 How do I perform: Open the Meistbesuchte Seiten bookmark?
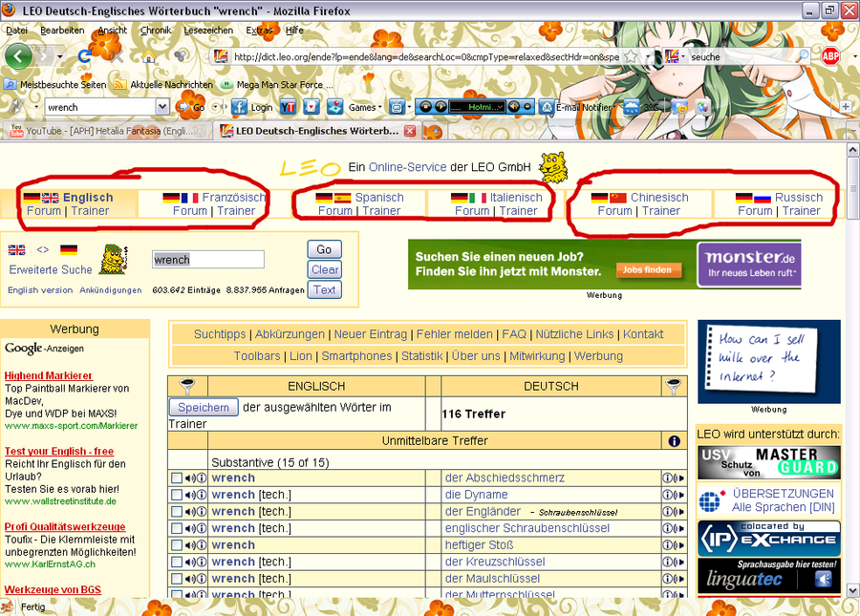54,84
